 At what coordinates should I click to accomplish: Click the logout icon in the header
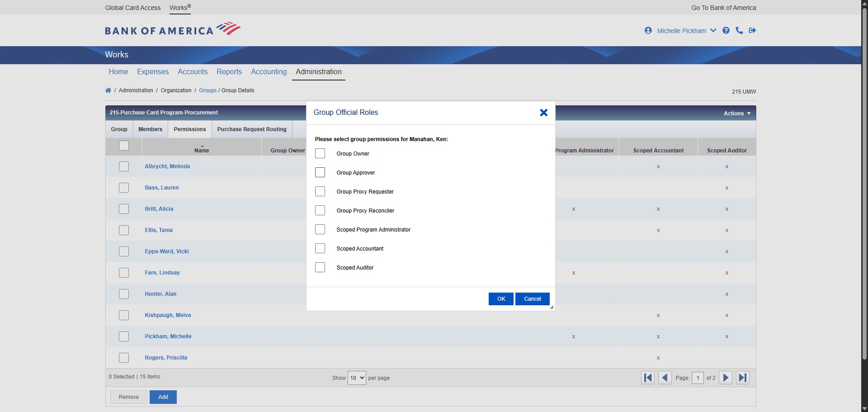[753, 30]
